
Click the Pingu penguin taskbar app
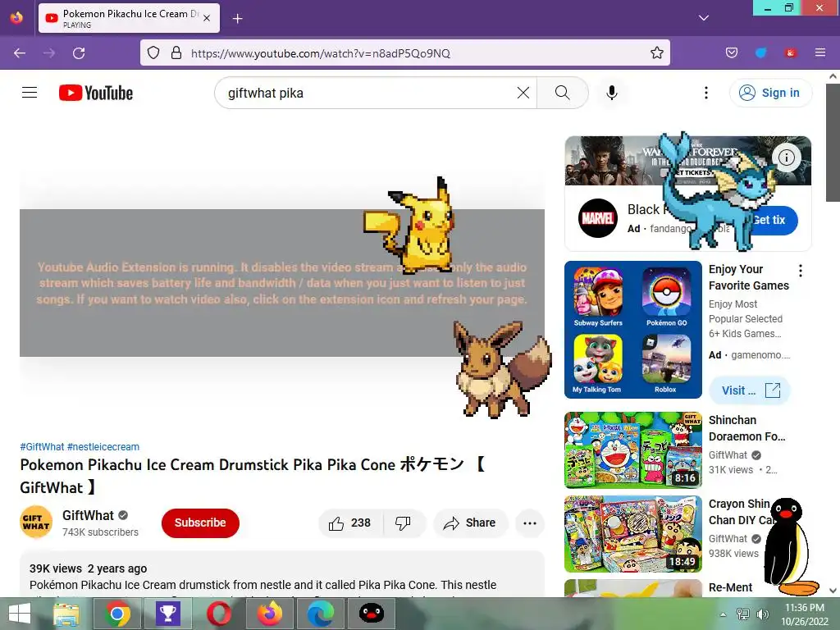[x=372, y=614]
